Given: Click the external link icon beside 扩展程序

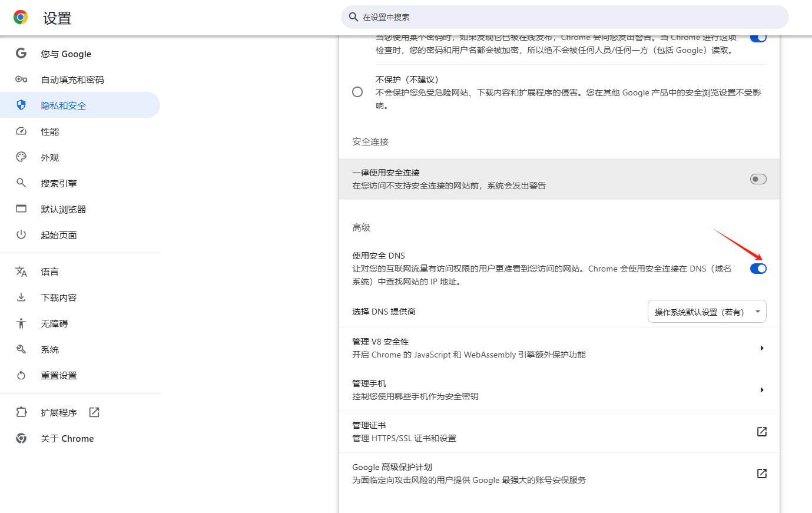Looking at the screenshot, I should (94, 412).
